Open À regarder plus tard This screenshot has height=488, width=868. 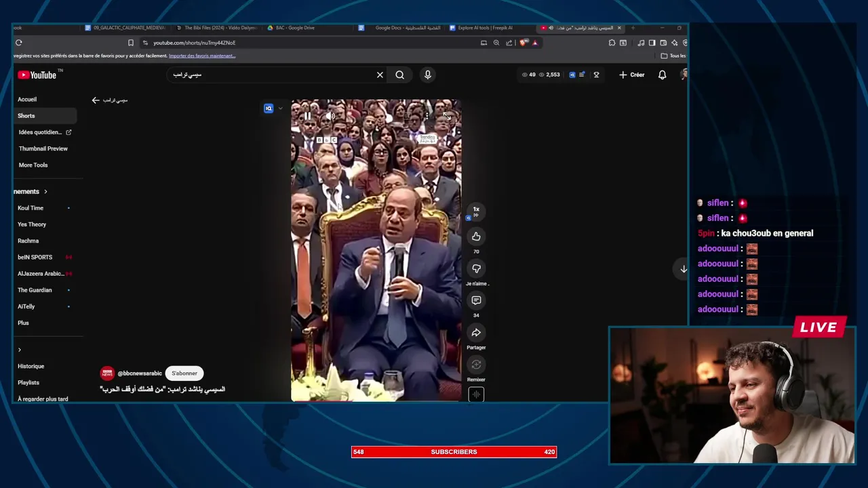coord(43,399)
